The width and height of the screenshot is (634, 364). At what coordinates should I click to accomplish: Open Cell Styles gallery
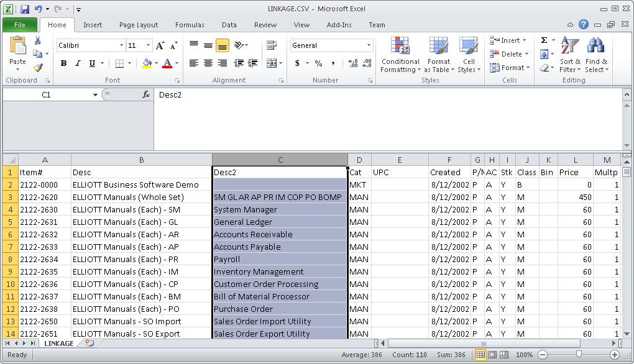pos(469,55)
